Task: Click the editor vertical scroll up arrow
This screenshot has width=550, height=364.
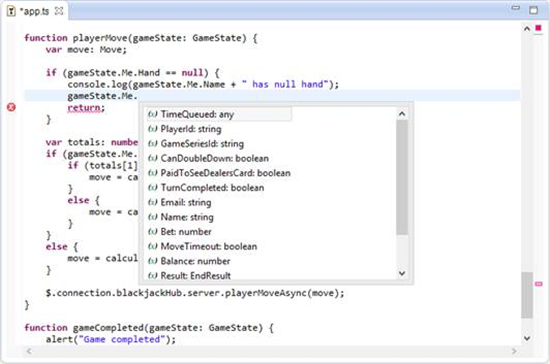Action: click(x=527, y=29)
